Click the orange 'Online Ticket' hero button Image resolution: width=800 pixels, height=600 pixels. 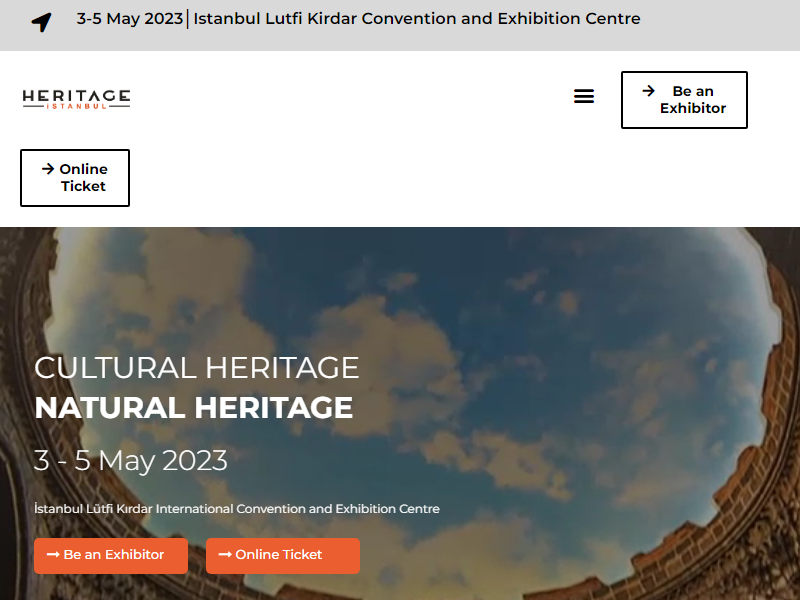(x=283, y=555)
